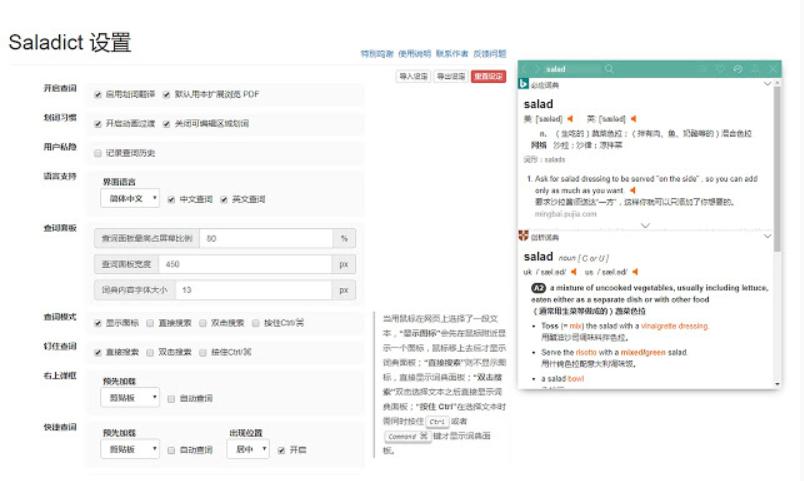Toggle the 开启 checkbox in the 快捷查词 row
The width and height of the screenshot is (804, 481).
281,450
